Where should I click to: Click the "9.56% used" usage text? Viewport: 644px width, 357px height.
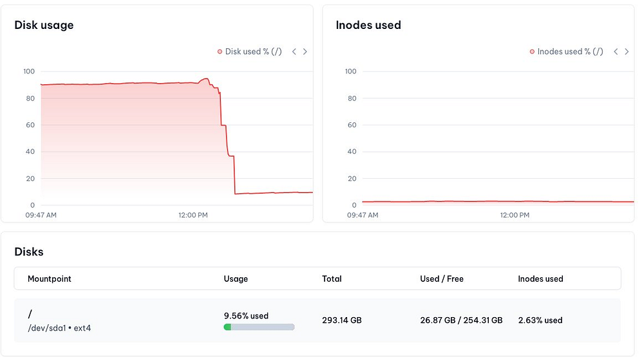(x=246, y=316)
